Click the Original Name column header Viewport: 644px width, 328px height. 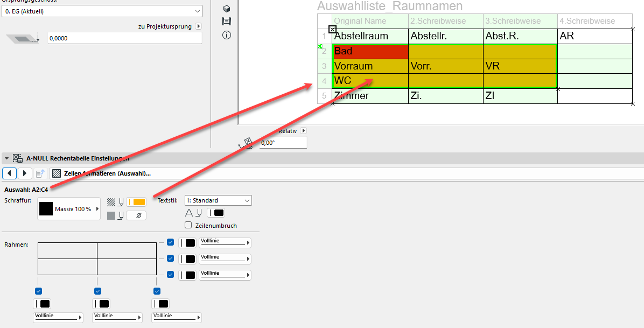pyautogui.click(x=370, y=22)
